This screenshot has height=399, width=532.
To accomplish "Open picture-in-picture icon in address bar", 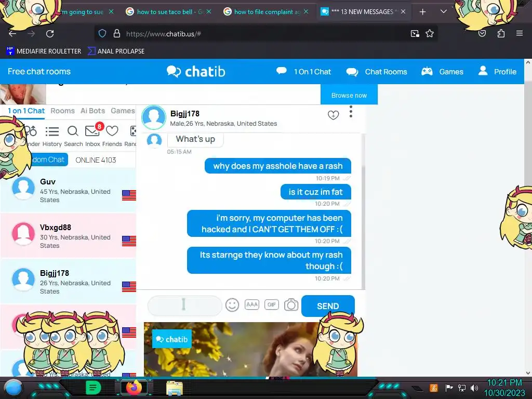I will [x=415, y=34].
